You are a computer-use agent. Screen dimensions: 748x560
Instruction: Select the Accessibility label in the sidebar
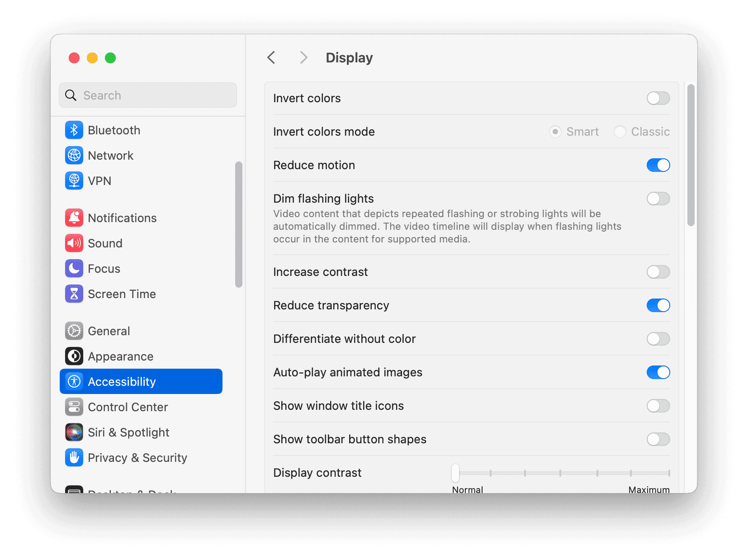pos(122,382)
